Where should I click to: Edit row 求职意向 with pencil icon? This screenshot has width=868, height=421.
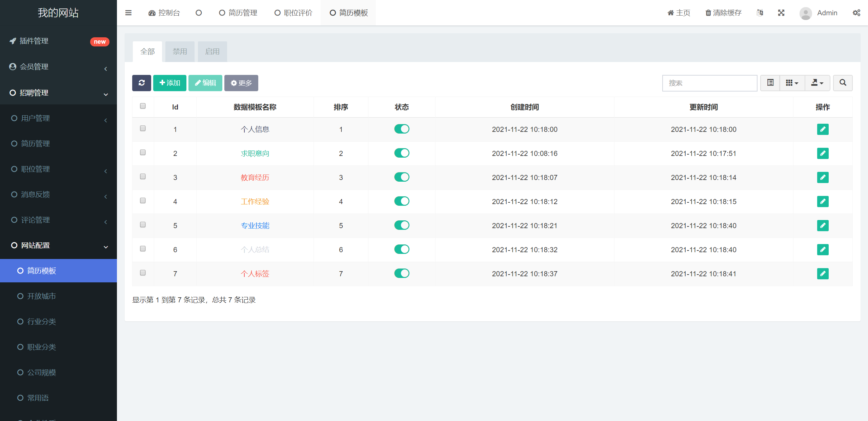823,153
